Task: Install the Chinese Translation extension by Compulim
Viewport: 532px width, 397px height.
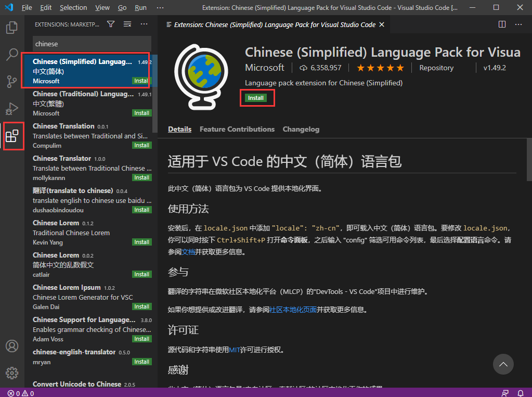Action: coord(142,145)
